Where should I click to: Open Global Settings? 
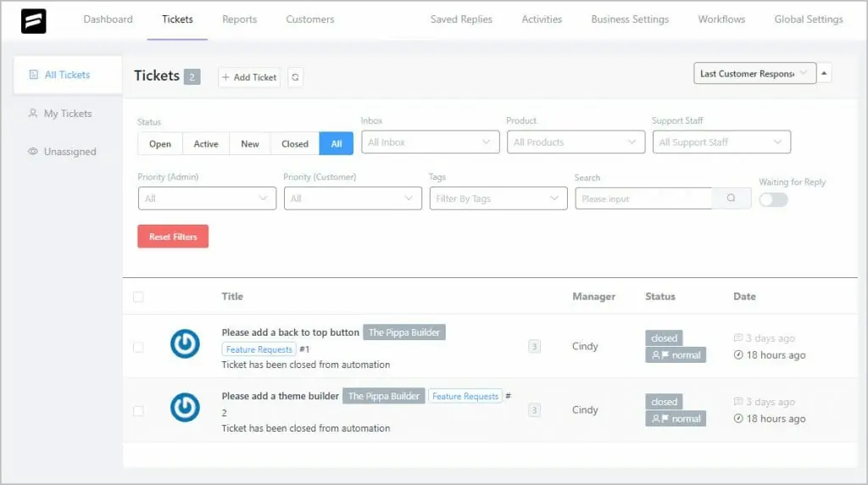click(808, 19)
